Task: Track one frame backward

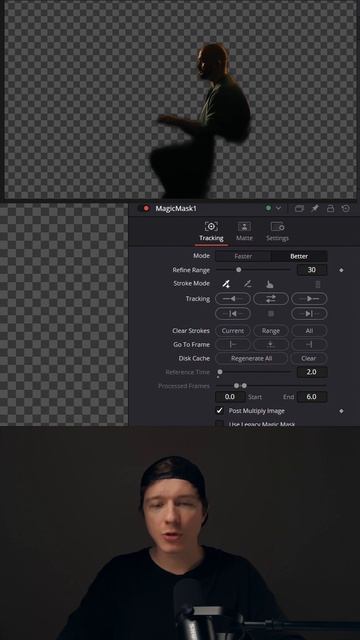Action: (x=233, y=313)
